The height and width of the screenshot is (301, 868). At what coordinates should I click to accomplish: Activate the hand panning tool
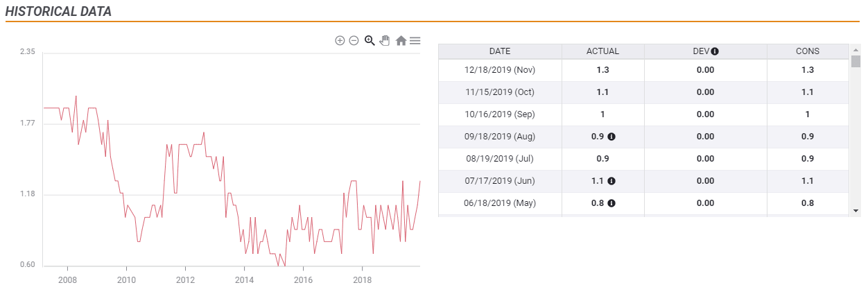coord(385,41)
